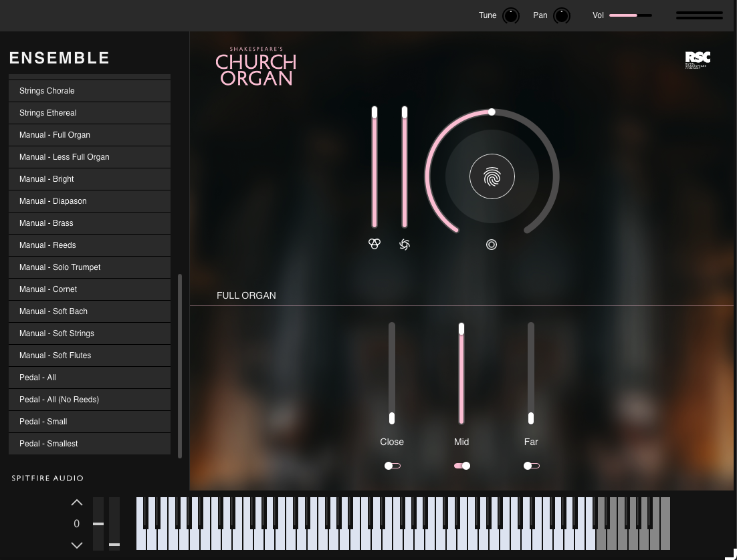This screenshot has width=737, height=560.
Task: Click the mod wheel strip
Action: click(114, 523)
